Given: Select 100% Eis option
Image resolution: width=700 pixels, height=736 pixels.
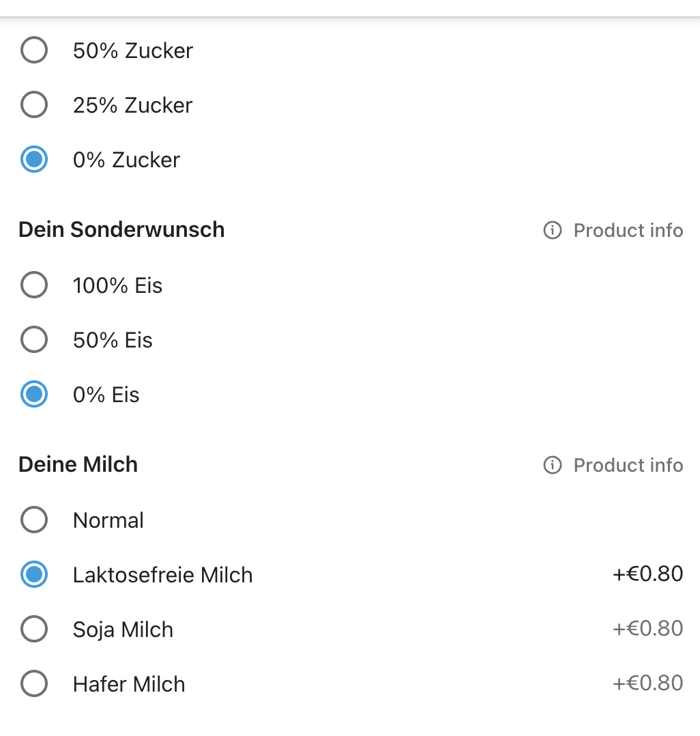Looking at the screenshot, I should pyautogui.click(x=34, y=285).
